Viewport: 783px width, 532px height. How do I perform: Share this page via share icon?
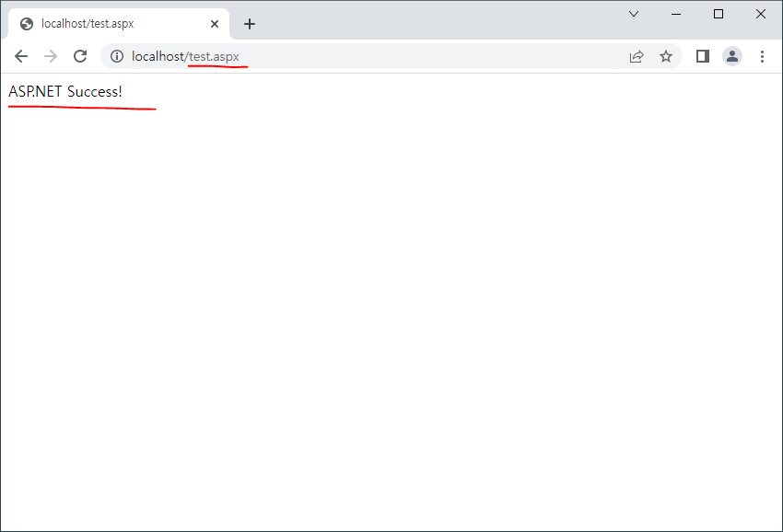(637, 56)
